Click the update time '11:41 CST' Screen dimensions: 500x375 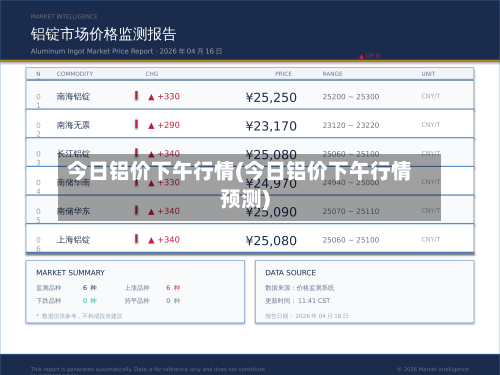(x=314, y=301)
